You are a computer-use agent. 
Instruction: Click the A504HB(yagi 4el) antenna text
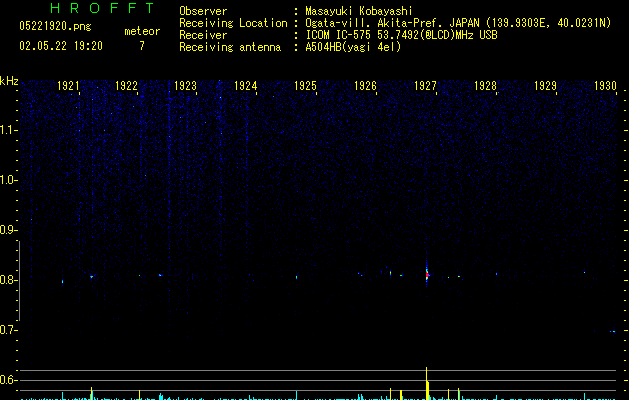point(353,47)
